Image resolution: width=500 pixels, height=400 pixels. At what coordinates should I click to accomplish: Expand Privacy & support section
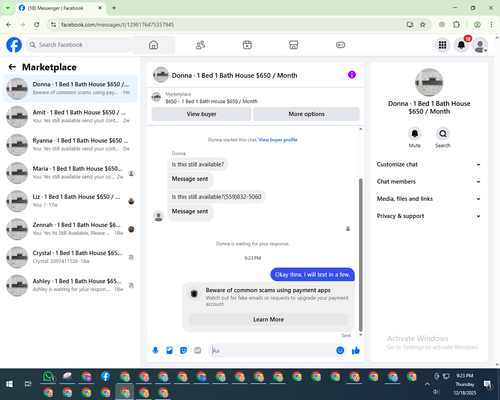(x=429, y=216)
